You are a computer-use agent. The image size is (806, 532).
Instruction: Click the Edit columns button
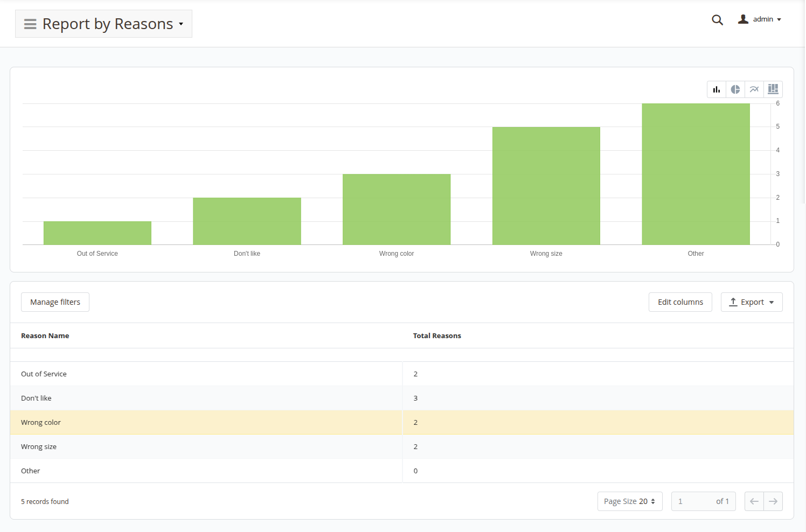[680, 302]
